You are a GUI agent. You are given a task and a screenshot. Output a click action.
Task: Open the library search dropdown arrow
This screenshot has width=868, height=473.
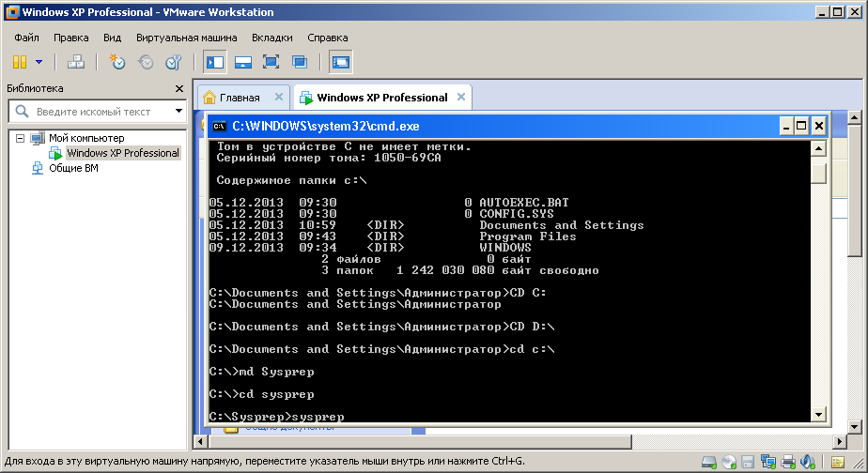[178, 111]
